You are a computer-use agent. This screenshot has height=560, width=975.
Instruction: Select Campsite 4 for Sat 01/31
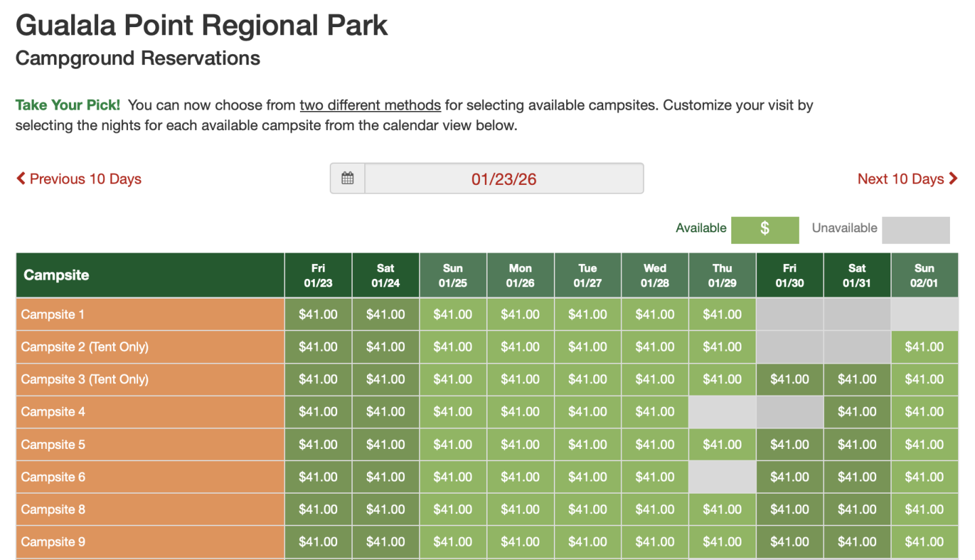click(857, 412)
